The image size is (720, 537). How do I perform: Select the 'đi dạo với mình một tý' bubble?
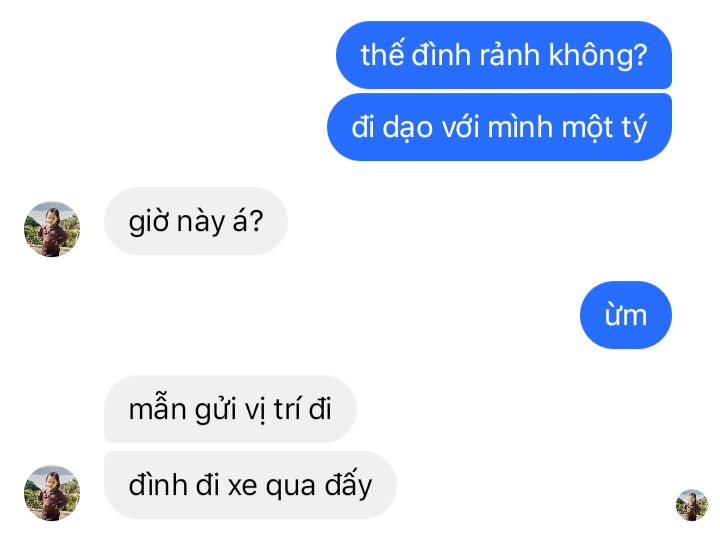tap(499, 127)
